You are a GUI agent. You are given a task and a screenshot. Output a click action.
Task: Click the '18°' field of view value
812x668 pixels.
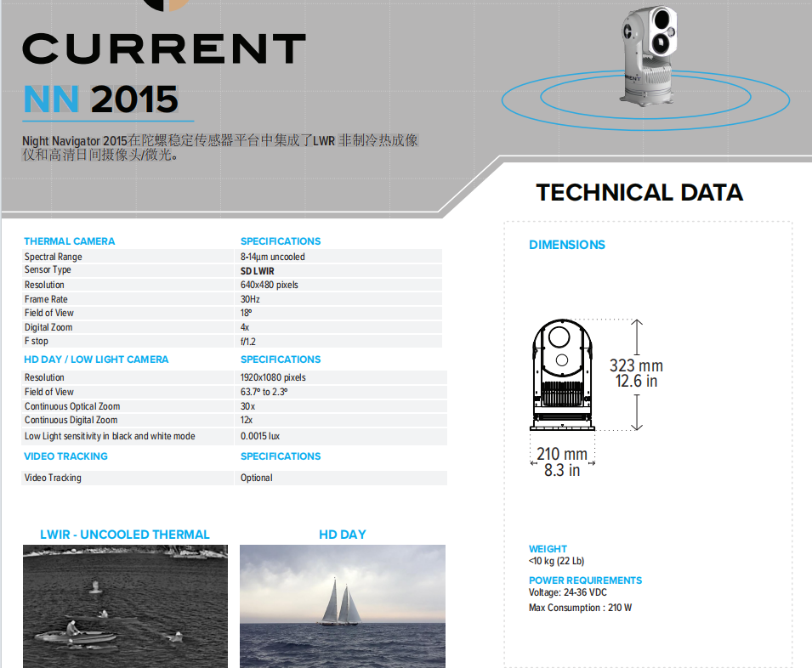(x=246, y=313)
